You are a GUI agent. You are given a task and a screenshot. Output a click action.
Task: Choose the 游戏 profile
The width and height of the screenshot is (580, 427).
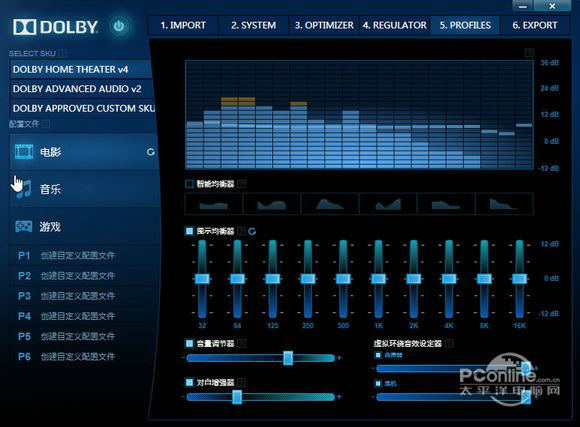84,226
